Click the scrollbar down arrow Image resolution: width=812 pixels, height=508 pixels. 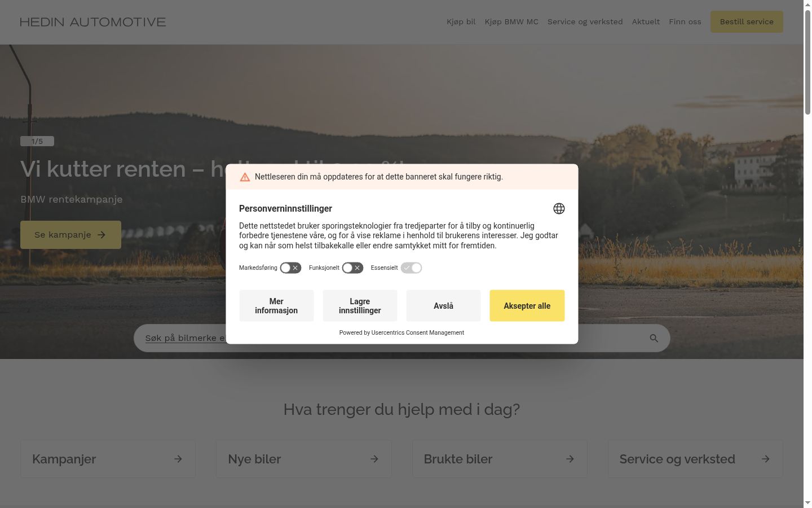807,503
